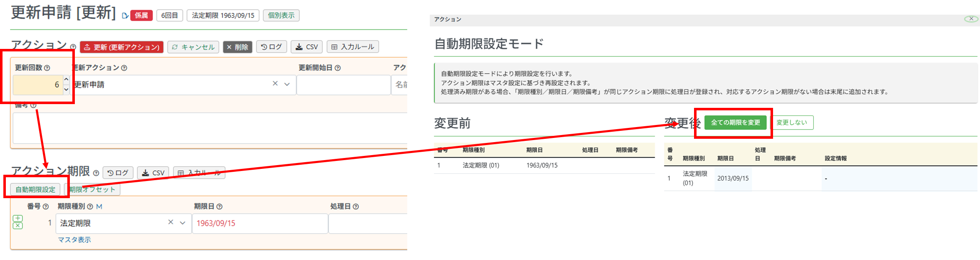This screenshot has width=980, height=260.
Task: Clear the 更新申請 action selection
Action: pyautogui.click(x=275, y=84)
